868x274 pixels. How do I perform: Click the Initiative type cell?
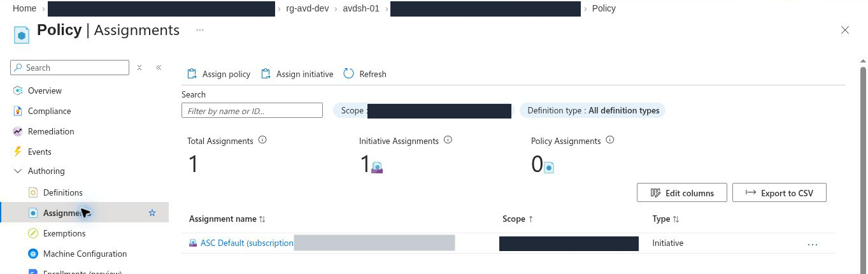[668, 243]
